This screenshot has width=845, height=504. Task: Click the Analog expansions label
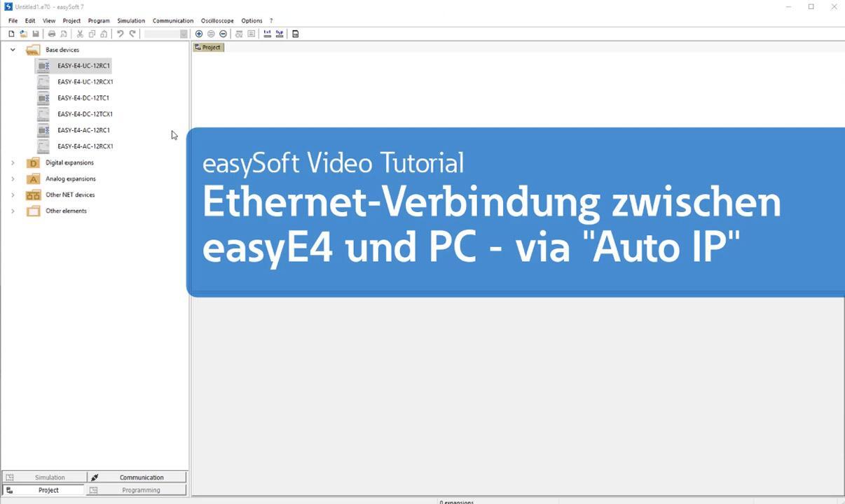pos(71,178)
